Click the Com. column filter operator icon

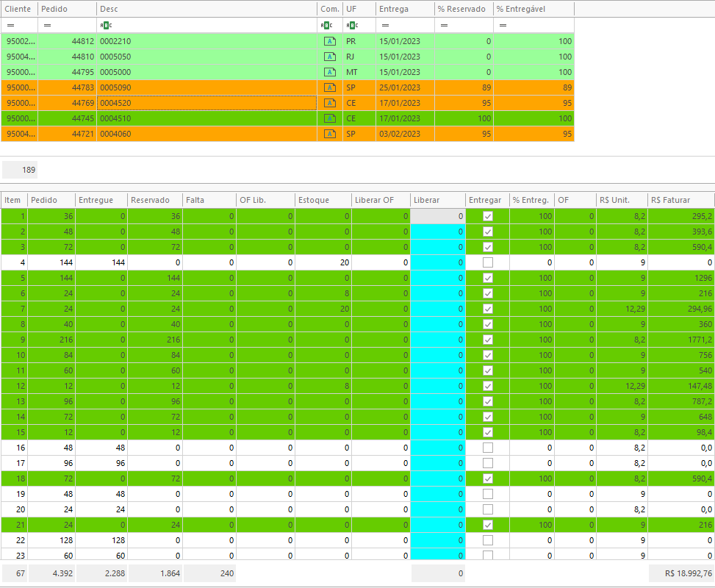tap(326, 26)
